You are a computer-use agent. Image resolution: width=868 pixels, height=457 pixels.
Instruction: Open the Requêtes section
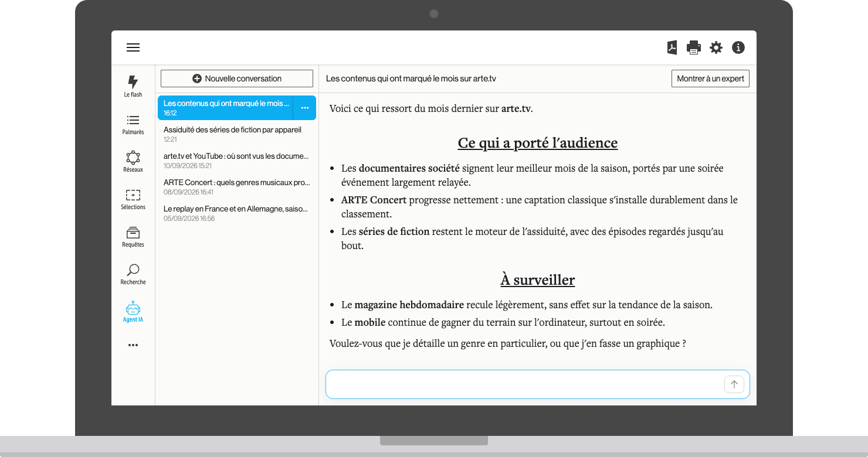(x=133, y=237)
